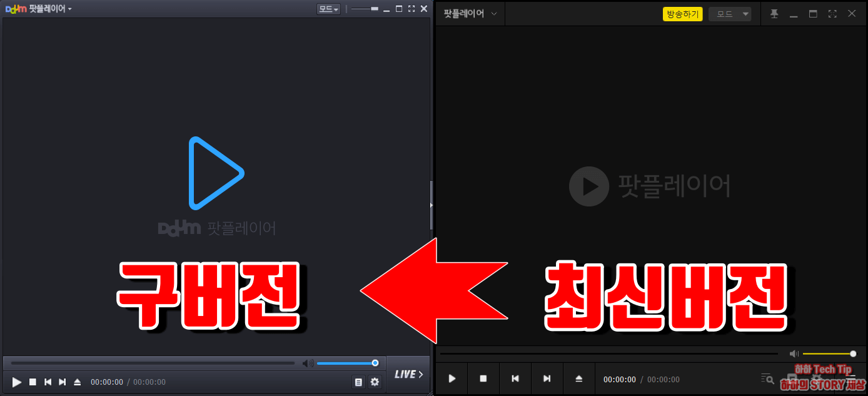The height and width of the screenshot is (396, 868).
Task: Close the new-version player window
Action: [x=852, y=14]
